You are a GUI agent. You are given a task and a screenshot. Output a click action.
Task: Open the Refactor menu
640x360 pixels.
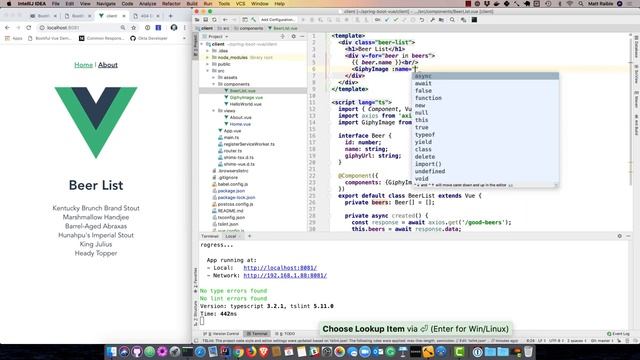tap(171, 4)
